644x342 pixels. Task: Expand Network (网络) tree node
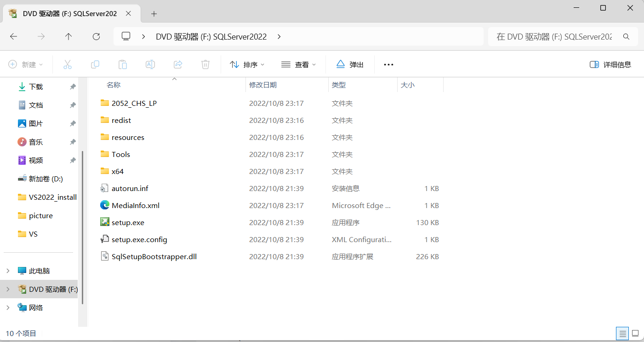point(8,307)
